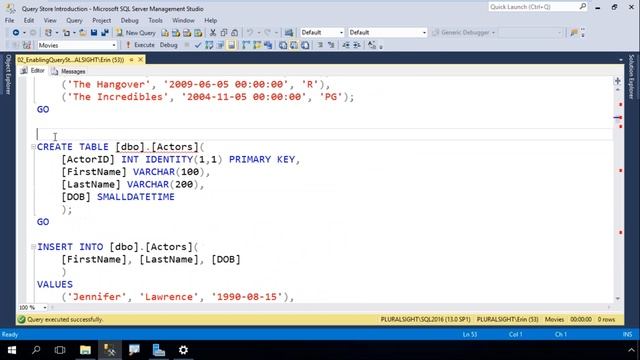Navigate backward with the blue arrow icon
Viewport: 640px width, 360px height.
coord(16,32)
